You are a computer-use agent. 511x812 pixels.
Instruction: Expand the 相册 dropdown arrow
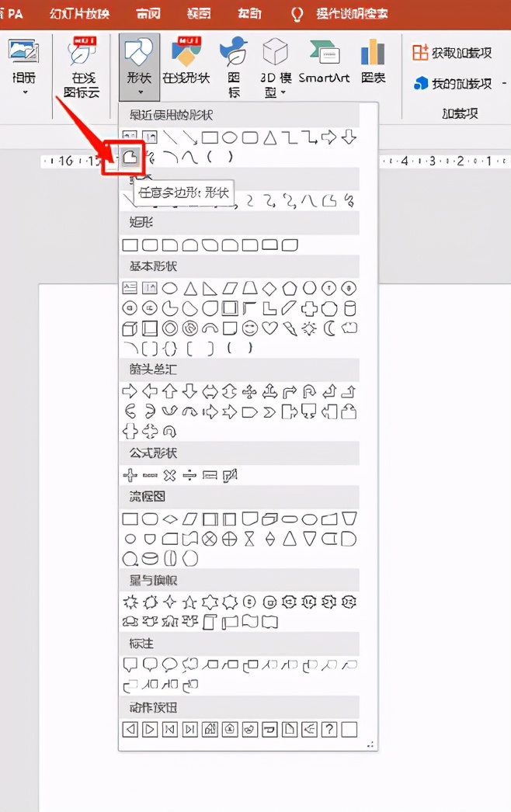24,93
